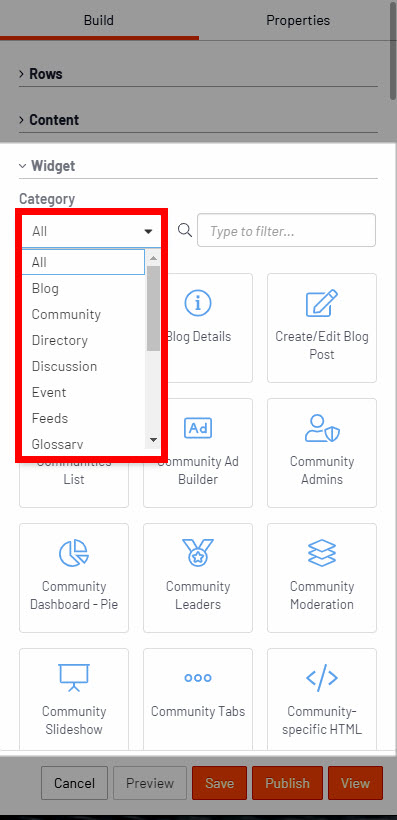Image resolution: width=397 pixels, height=820 pixels.
Task: Select the Community Dashboard - Pie chart icon
Action: click(x=74, y=553)
